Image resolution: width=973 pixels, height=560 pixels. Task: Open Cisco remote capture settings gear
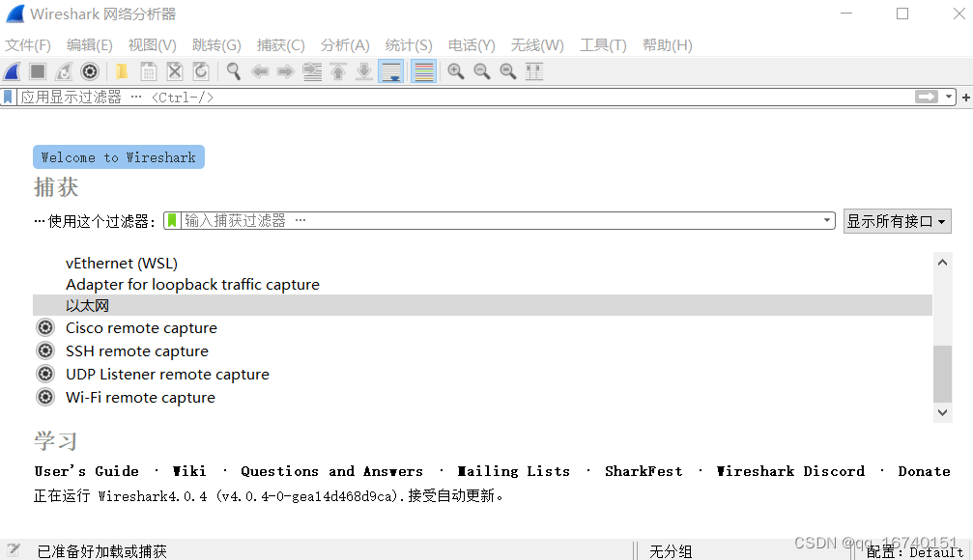click(45, 327)
